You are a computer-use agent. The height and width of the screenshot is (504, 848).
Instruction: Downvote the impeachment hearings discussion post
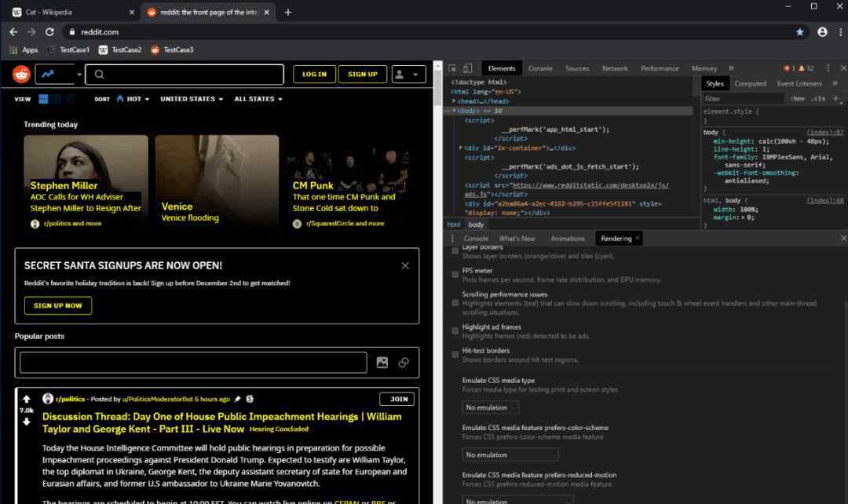(x=27, y=422)
